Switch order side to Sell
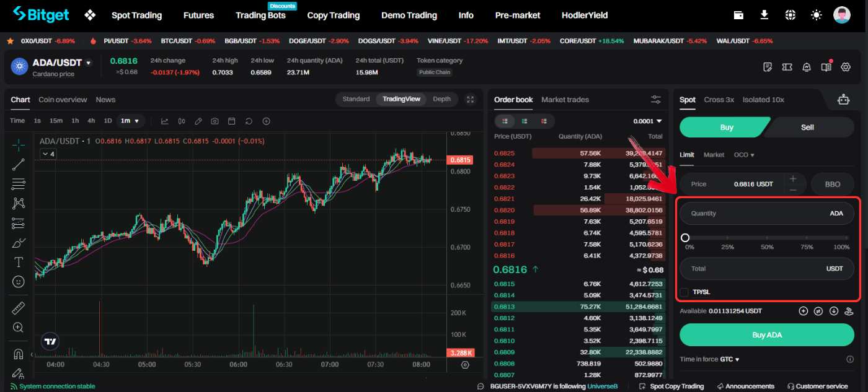The image size is (868, 392). [807, 127]
